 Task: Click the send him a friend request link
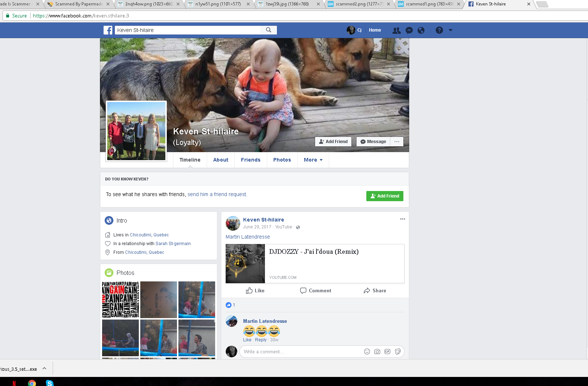[217, 195]
